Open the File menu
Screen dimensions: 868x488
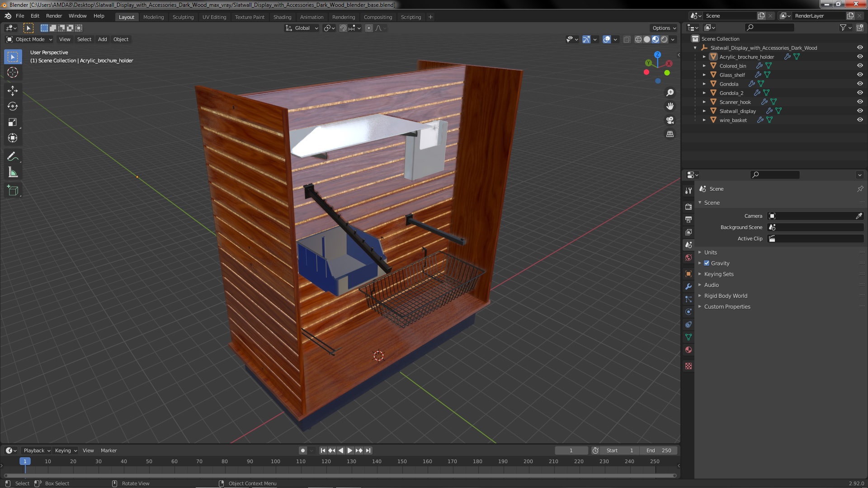click(x=20, y=16)
